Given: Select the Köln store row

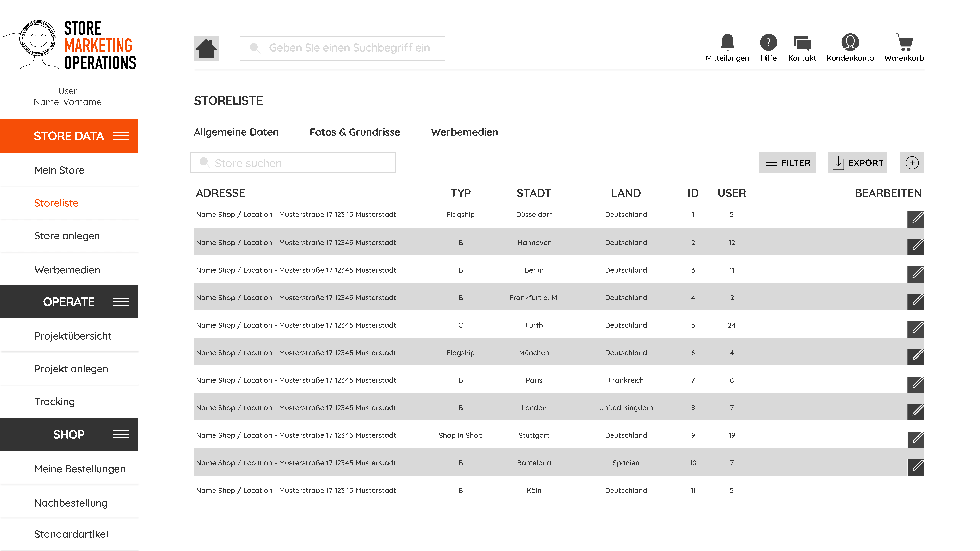Looking at the screenshot, I should pyautogui.click(x=559, y=490).
